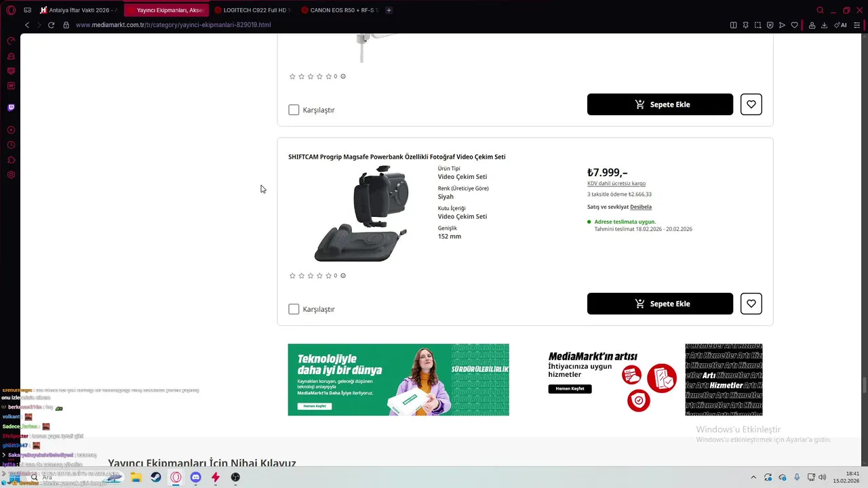Screen dimensions: 868x488
Task: Open sidebar settings gear icon
Action: 11,175
